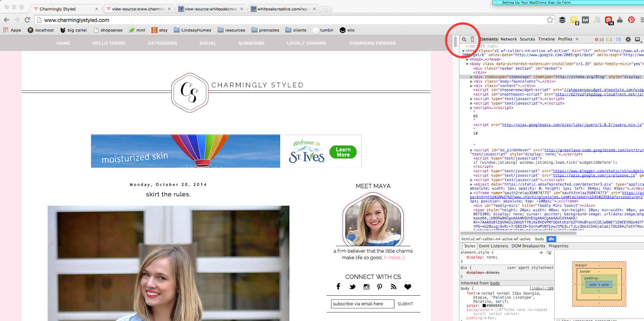Expand the div class content node
Image resolution: width=644 pixels, height=321 pixels.
(x=471, y=86)
